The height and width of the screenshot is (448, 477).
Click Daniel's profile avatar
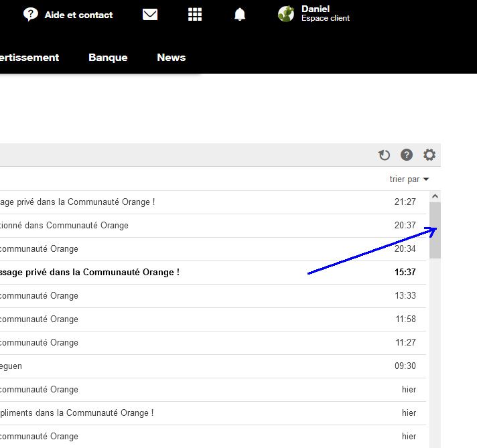[286, 14]
